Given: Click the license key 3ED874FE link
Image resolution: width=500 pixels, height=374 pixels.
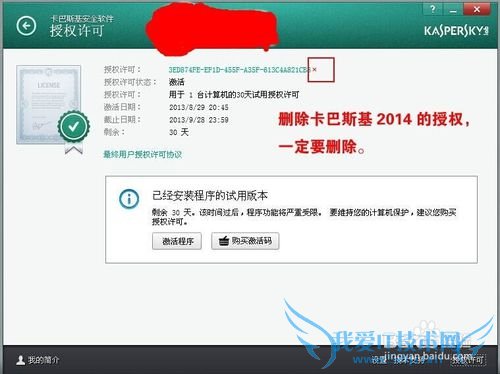Looking at the screenshot, I should tap(239, 70).
